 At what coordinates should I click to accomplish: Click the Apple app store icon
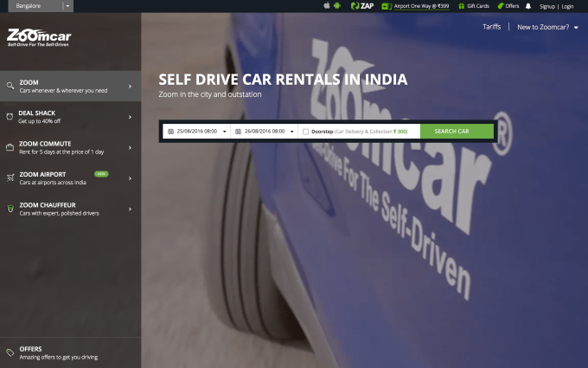(x=327, y=5)
